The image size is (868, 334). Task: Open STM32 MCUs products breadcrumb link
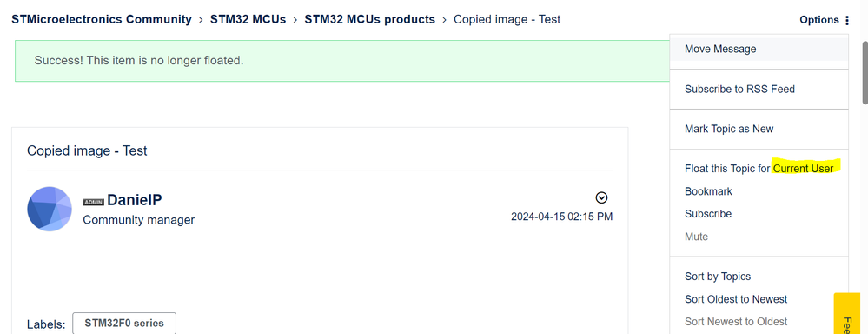(370, 19)
